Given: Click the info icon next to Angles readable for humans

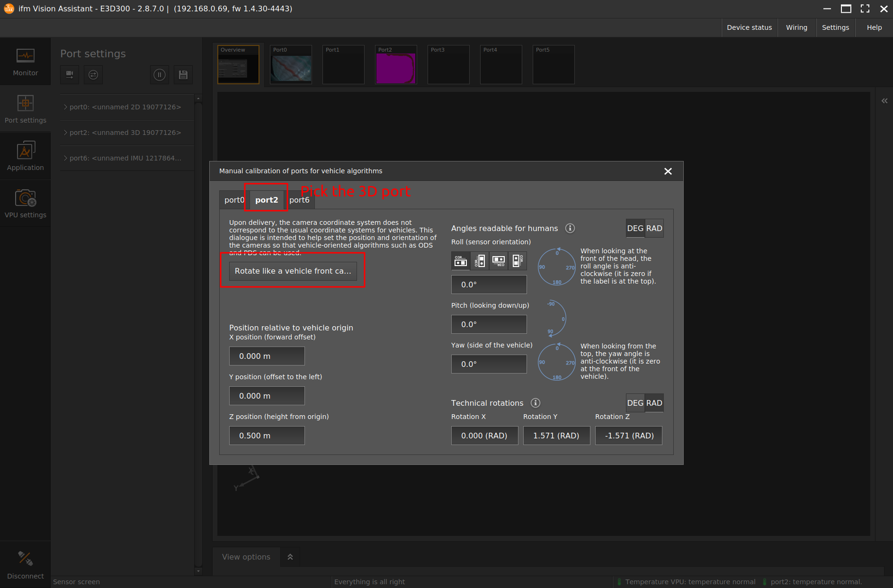Looking at the screenshot, I should tap(570, 228).
